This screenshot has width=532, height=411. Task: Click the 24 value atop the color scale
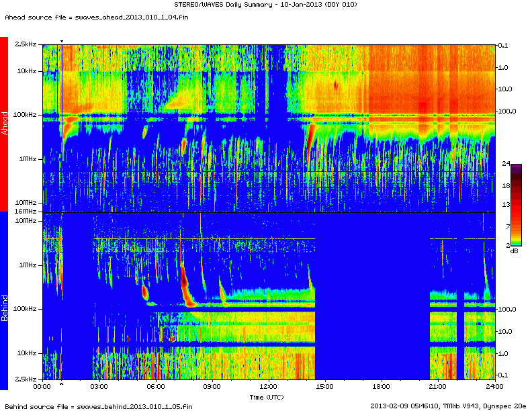[x=506, y=163]
